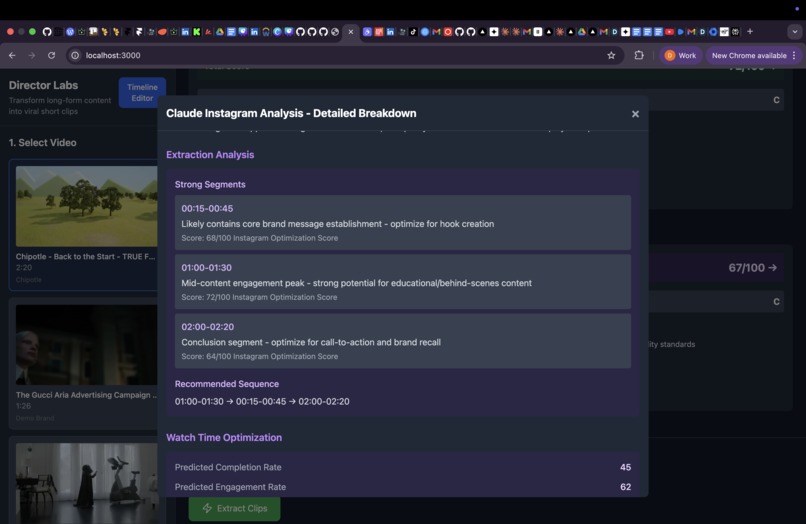Click the Recommended Sequence timestamps line
Screen dimensions: 806x524
(x=262, y=401)
